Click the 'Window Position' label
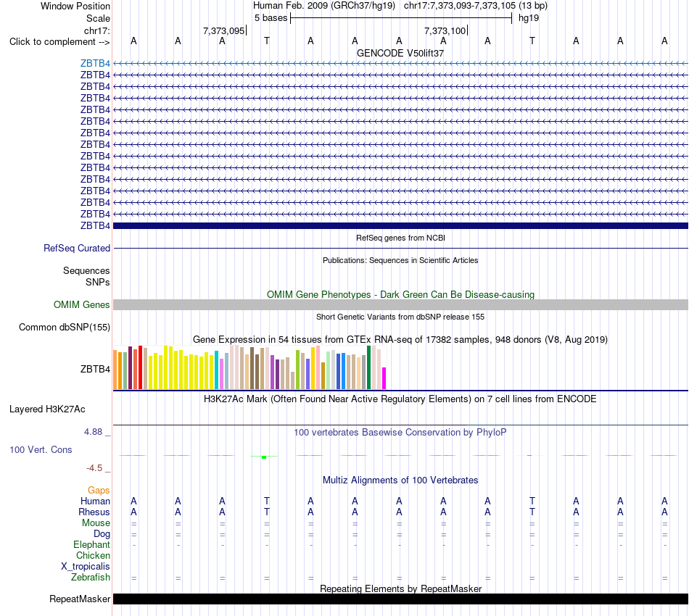Screen dimensions: 689x616 click(x=75, y=6)
